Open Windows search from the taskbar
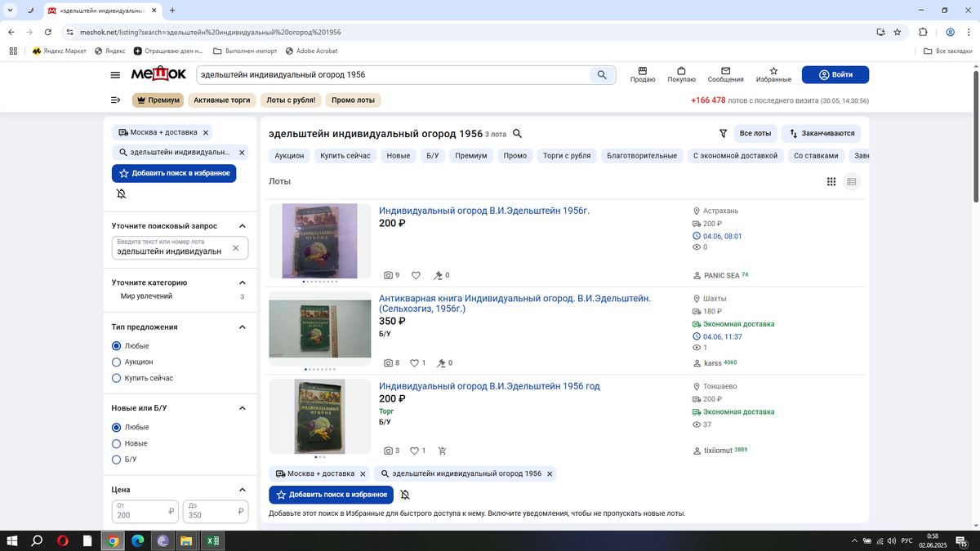980x551 pixels. (x=37, y=540)
